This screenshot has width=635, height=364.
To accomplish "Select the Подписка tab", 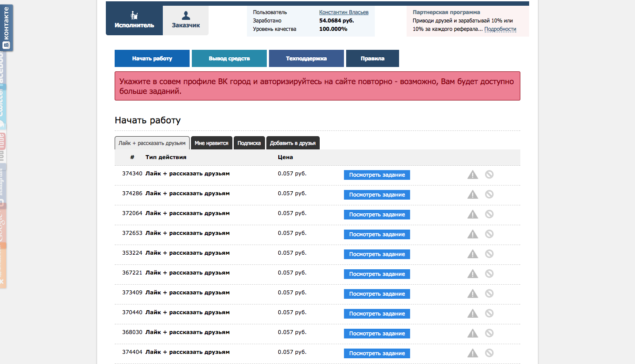I will 249,143.
